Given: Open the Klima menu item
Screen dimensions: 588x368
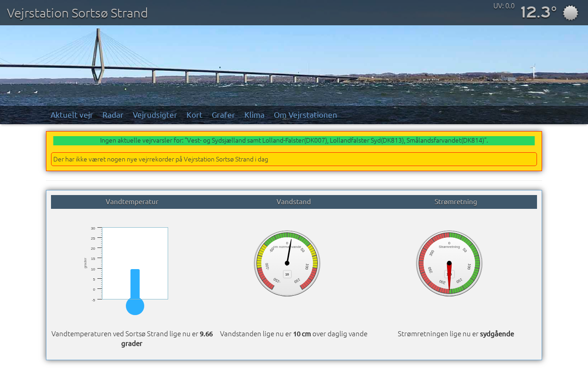Looking at the screenshot, I should [x=254, y=115].
